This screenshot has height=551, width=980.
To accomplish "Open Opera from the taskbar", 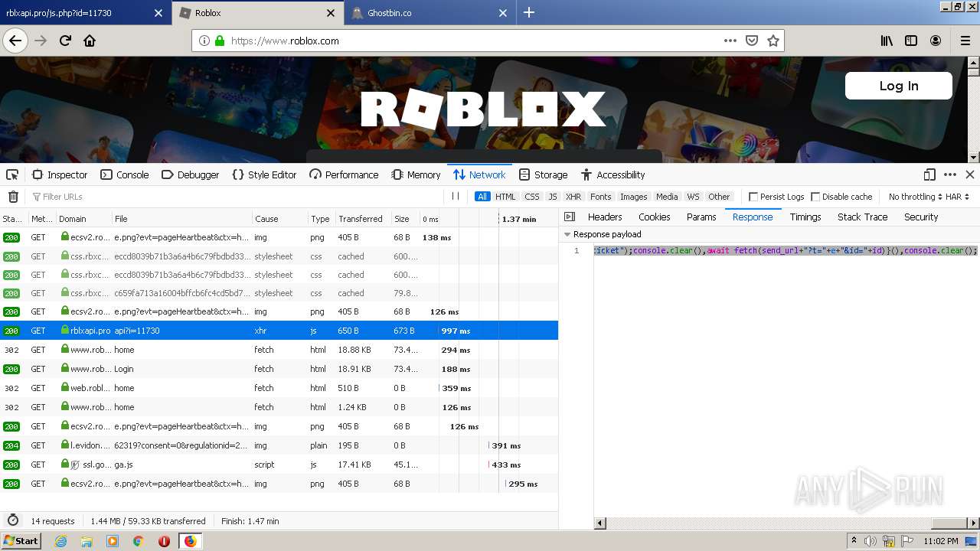I will click(164, 541).
